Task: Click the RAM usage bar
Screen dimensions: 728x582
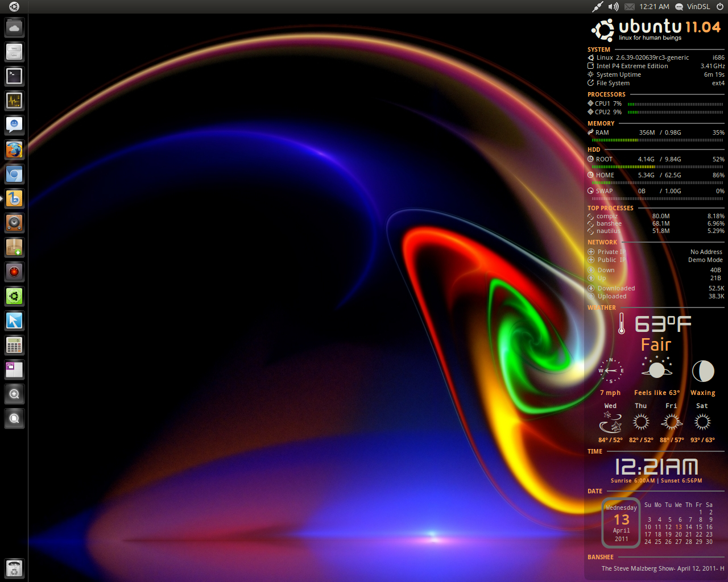Action: (657, 140)
